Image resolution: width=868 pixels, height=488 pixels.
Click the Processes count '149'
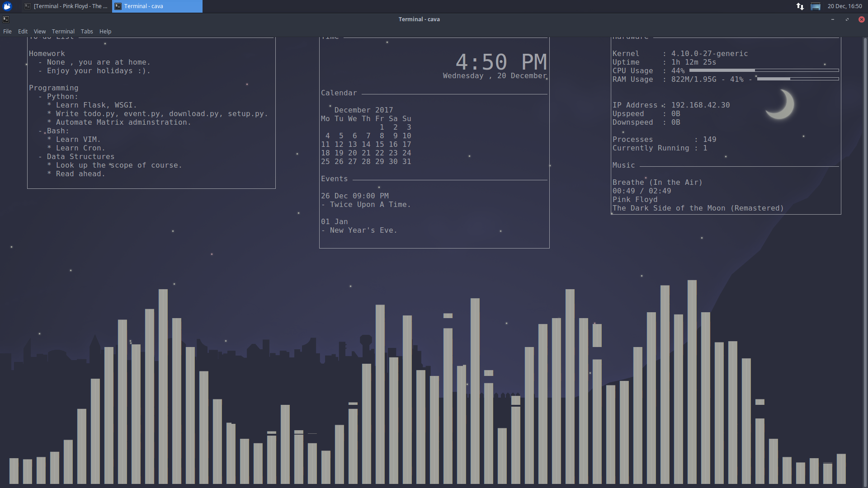[709, 139]
